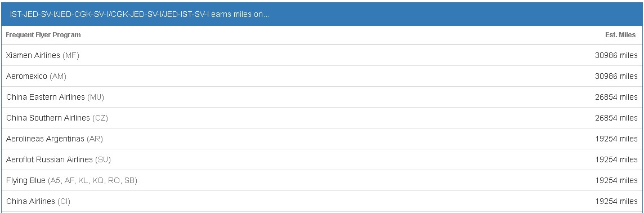
Task: Select the Flying Blue program row
Action: pyautogui.click(x=321, y=180)
